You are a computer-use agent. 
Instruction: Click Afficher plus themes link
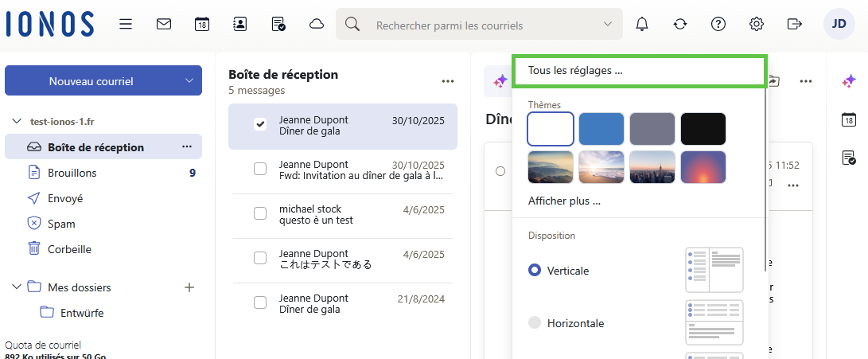[x=564, y=201]
